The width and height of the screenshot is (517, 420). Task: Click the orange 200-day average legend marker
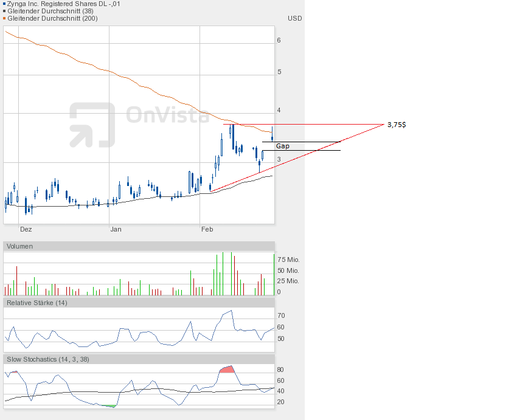click(5, 19)
